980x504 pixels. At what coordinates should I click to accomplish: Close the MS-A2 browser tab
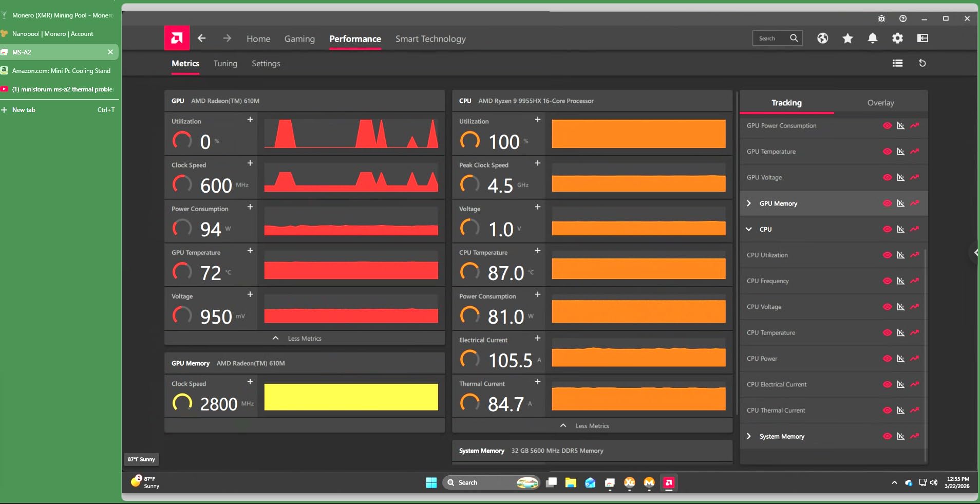coord(110,52)
